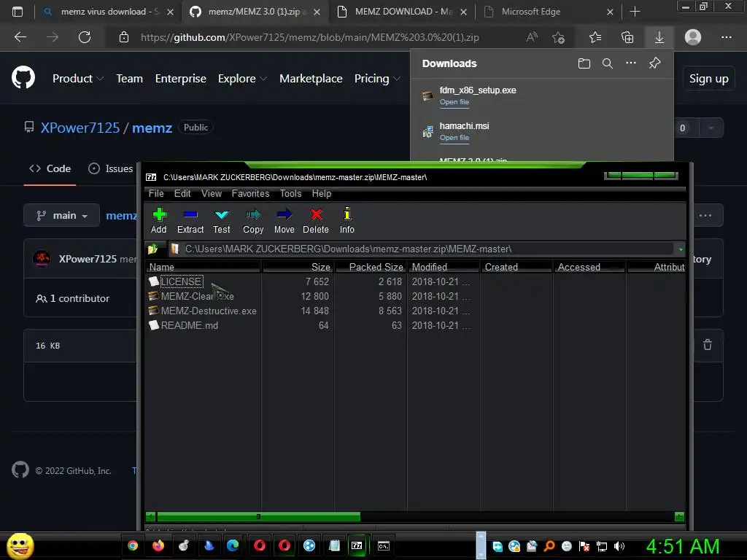Screen dimensions: 747x560
Task: Refresh the Edge page
Action: [85, 37]
